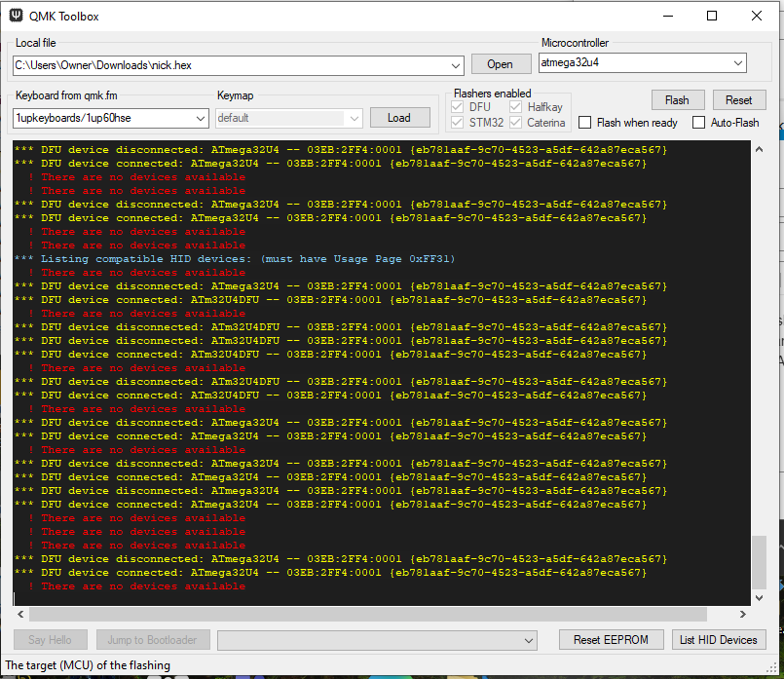Enable the Auto-Flash checkbox
784x679 pixels.
tap(699, 123)
